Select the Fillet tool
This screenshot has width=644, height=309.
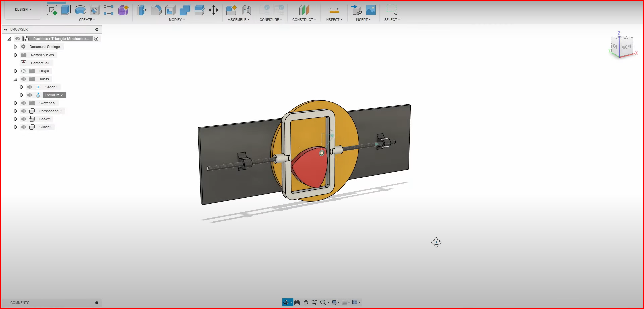[x=156, y=10]
